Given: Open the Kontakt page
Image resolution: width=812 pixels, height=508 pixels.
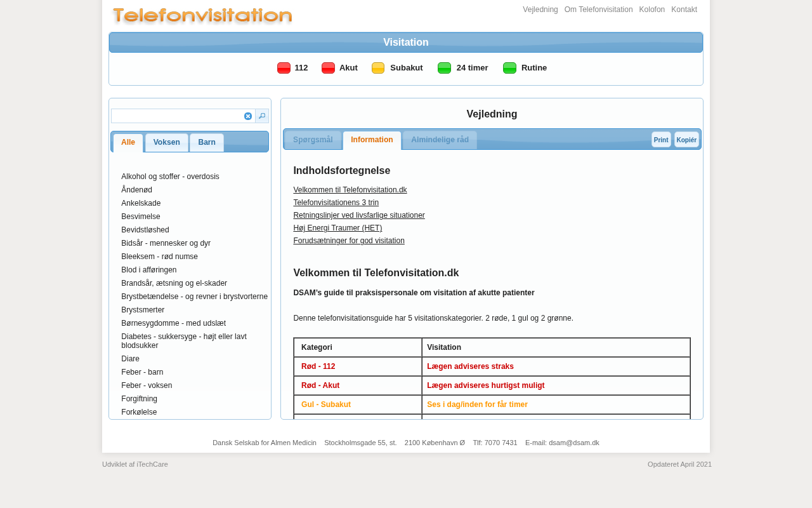Looking at the screenshot, I should tap(684, 10).
